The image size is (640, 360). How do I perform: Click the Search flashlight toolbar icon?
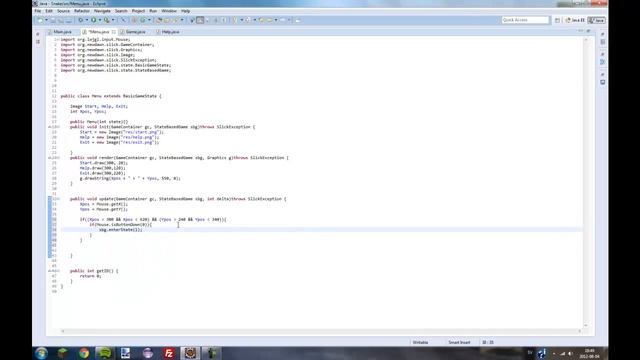point(176,20)
